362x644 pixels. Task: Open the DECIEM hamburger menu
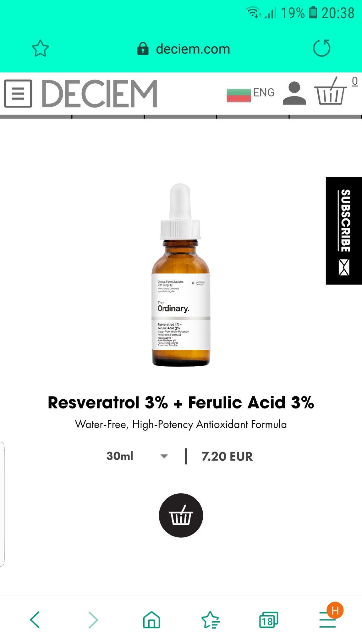pos(18,93)
